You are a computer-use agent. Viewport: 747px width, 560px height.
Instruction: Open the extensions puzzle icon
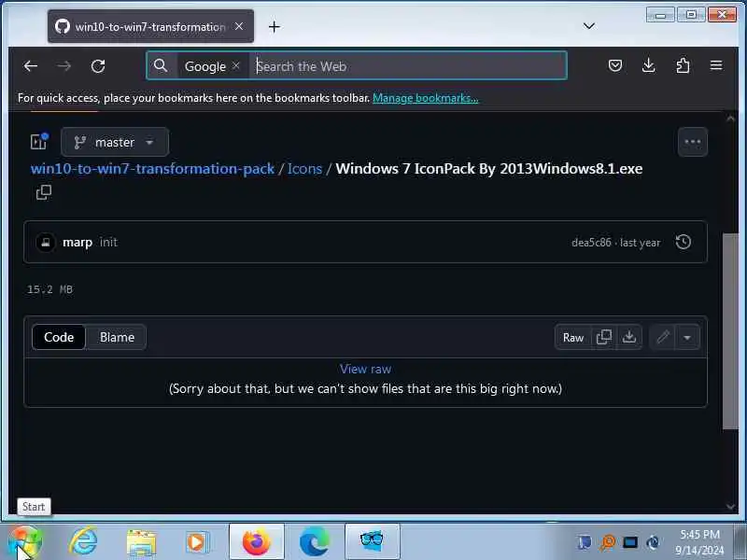683,65
